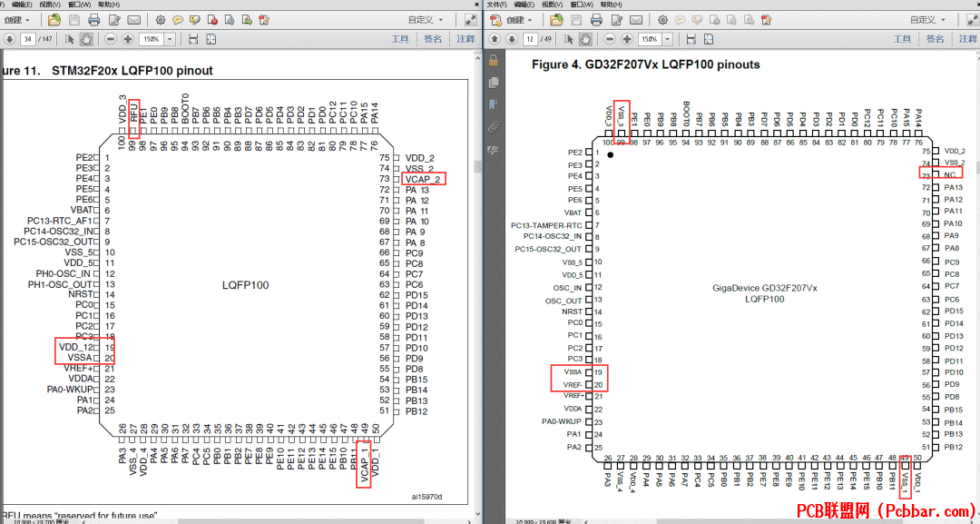The height and width of the screenshot is (524, 980).
Task: Fit page icon in left window toolbar
Action: click(211, 39)
